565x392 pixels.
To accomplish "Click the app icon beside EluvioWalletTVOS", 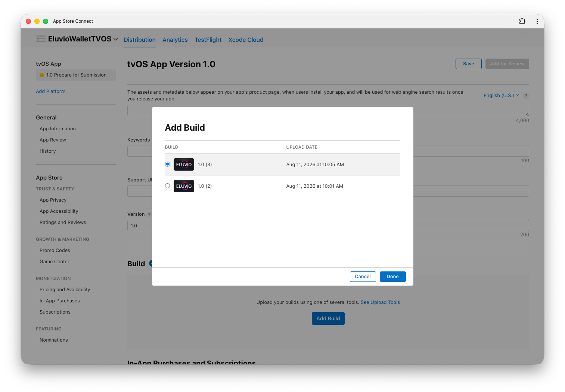I will pos(41,39).
